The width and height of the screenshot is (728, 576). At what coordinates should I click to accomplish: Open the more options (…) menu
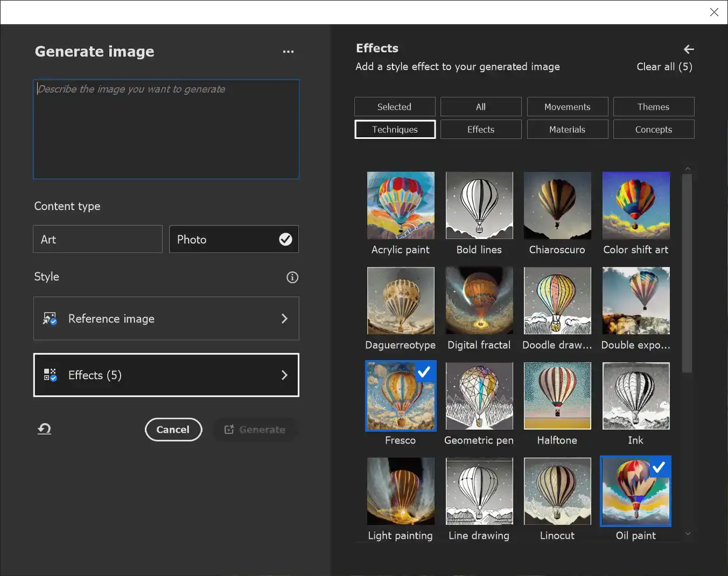(x=289, y=51)
